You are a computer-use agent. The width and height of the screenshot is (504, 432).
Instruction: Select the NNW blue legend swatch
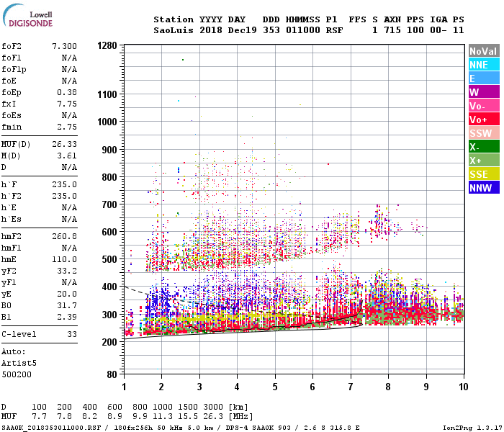pyautogui.click(x=484, y=188)
